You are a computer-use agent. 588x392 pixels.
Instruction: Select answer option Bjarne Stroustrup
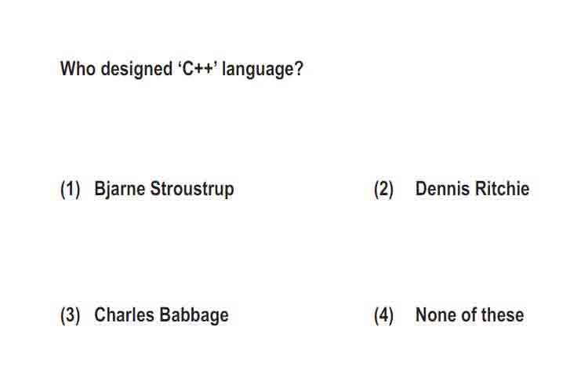pos(164,189)
